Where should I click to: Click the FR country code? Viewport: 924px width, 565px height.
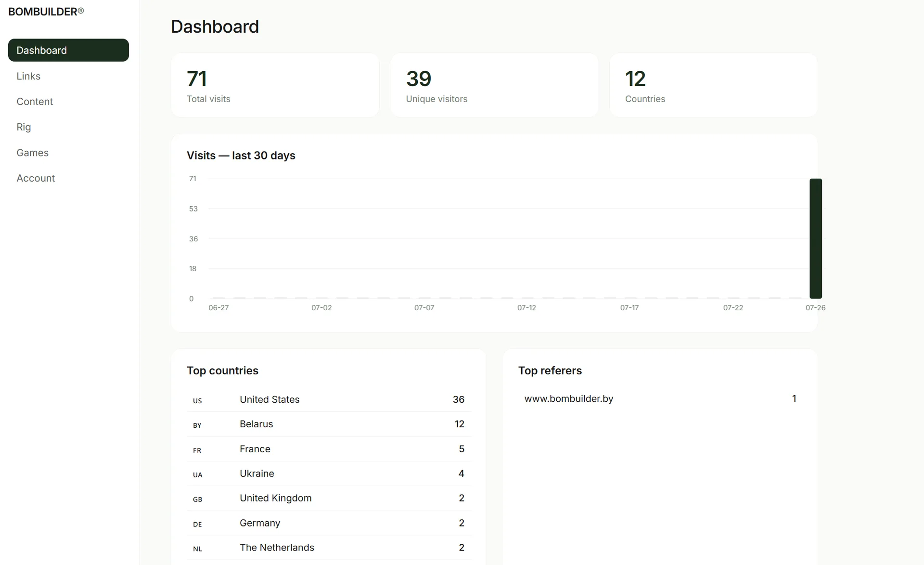pyautogui.click(x=197, y=450)
